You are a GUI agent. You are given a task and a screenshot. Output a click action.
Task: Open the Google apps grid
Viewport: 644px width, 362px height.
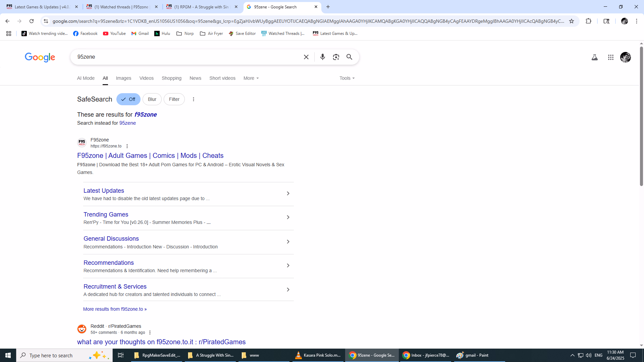610,57
